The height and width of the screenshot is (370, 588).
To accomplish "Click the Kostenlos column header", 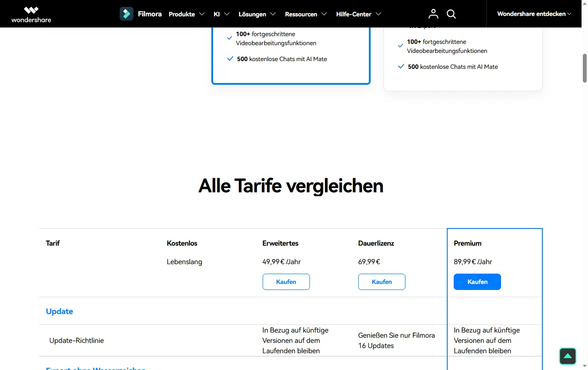I will pos(182,243).
